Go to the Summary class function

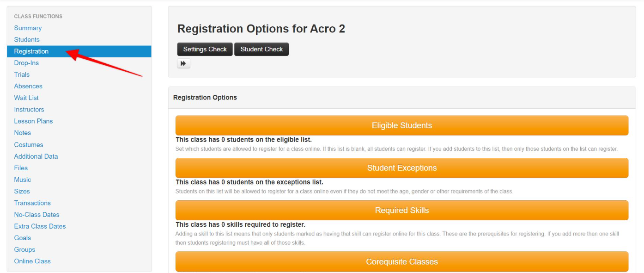[28, 28]
